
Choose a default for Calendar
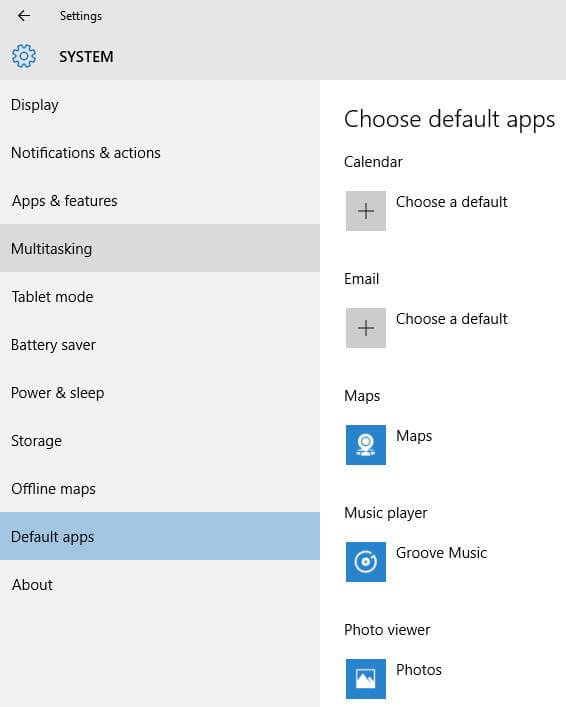pyautogui.click(x=451, y=202)
